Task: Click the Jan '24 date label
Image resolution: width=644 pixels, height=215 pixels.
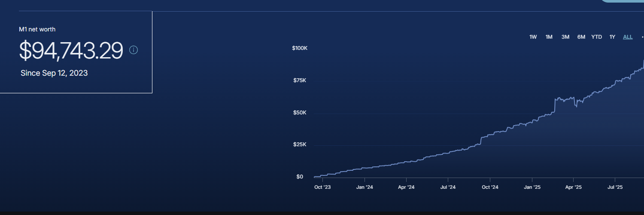Action: coord(365,187)
